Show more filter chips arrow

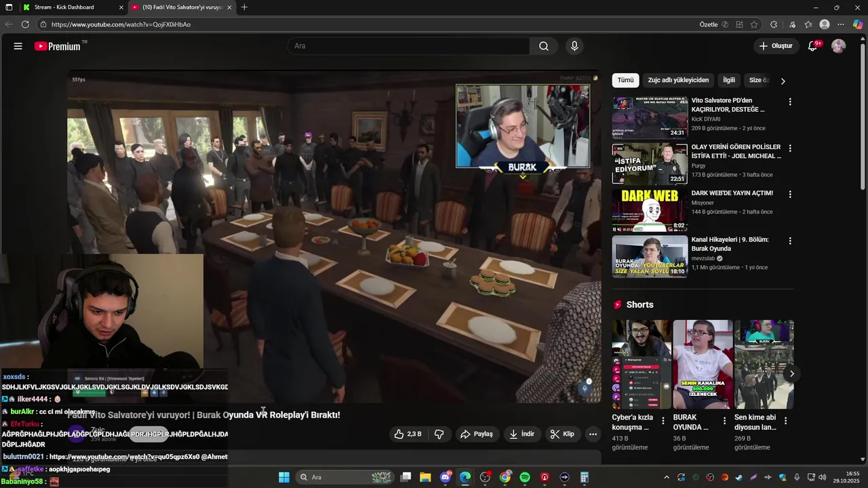click(783, 81)
